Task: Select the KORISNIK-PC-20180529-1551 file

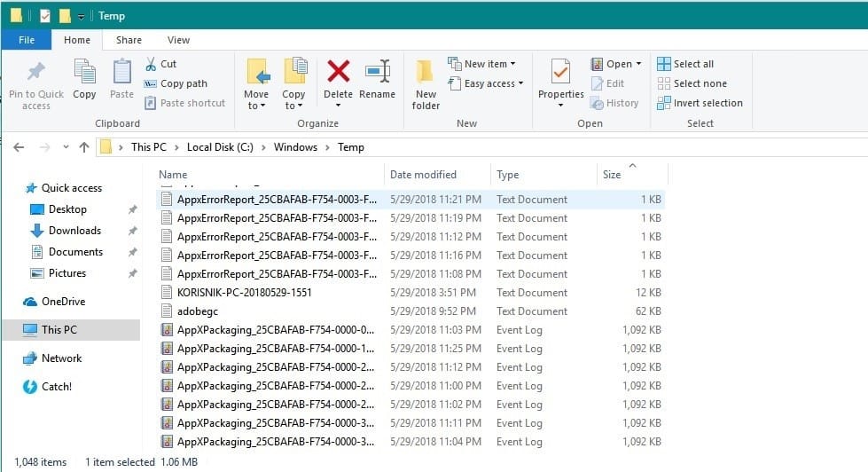Action: (x=411, y=293)
